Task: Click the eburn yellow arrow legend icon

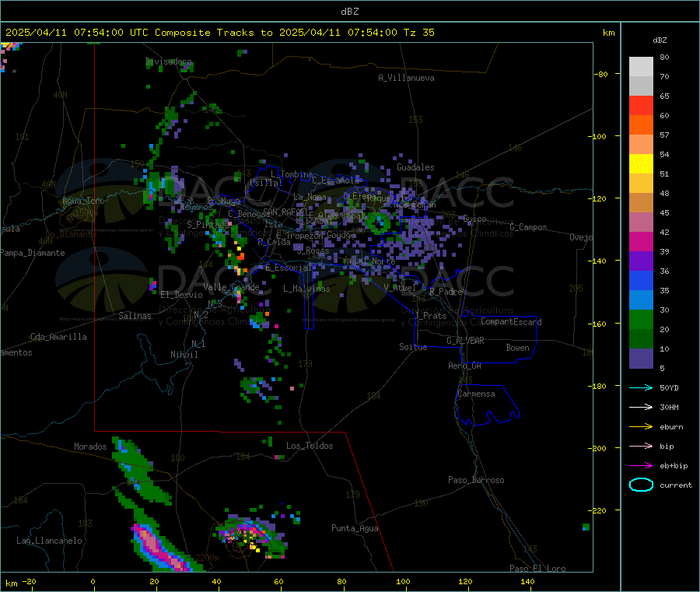Action: [641, 427]
